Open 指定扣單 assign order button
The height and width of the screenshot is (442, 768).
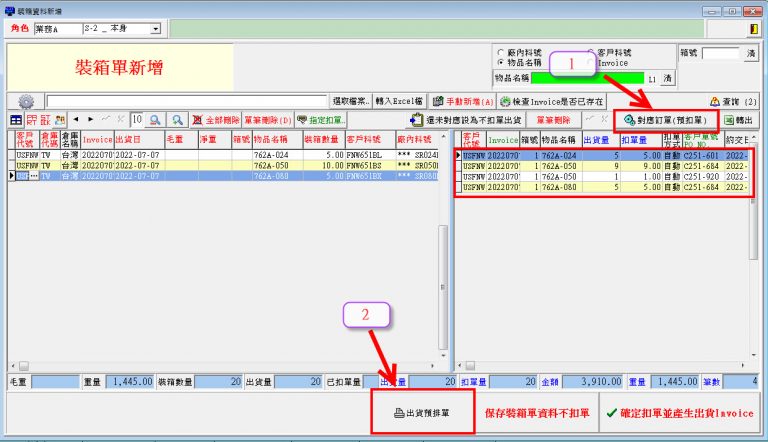pos(321,120)
